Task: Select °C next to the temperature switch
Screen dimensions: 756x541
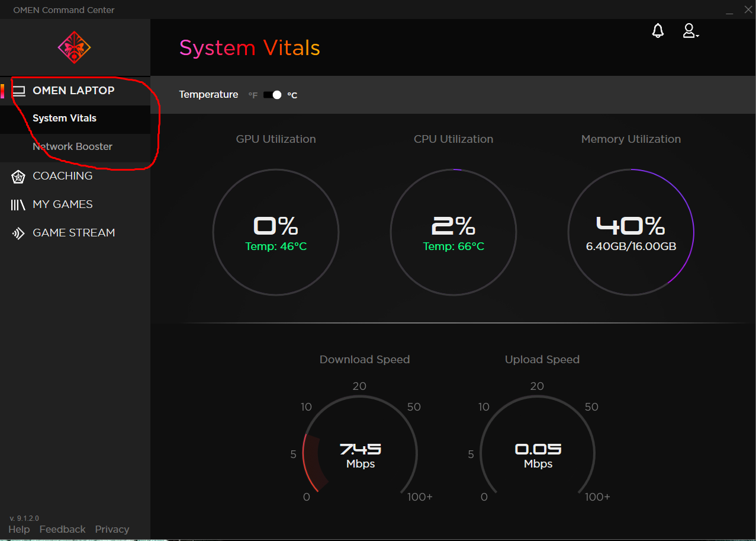Action: (292, 95)
